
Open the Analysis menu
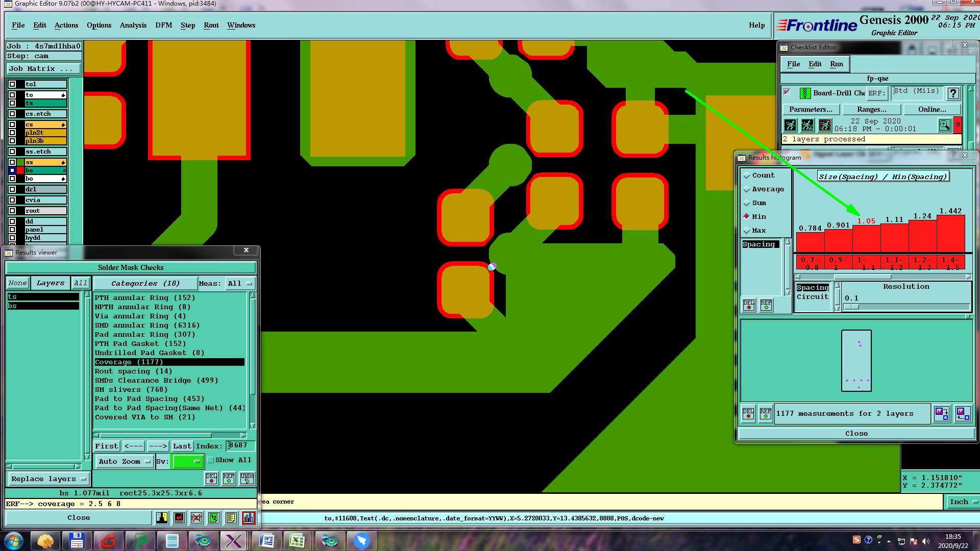pos(133,25)
